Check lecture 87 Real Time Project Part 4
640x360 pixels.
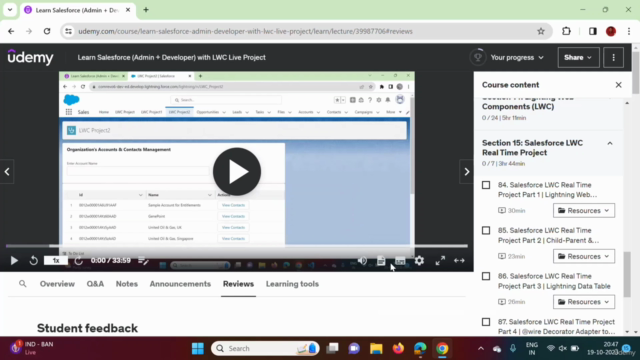pyautogui.click(x=486, y=322)
